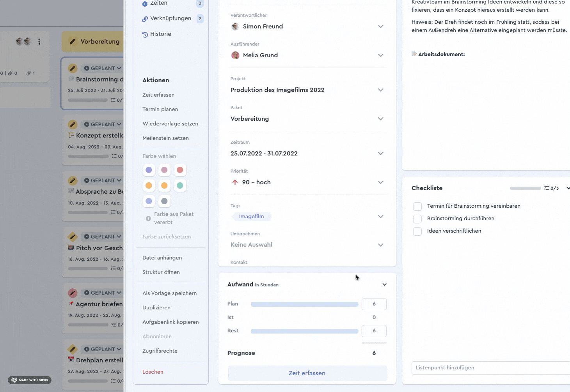The width and height of the screenshot is (570, 392).
Task: Click 'Aufgabenlink kopieren'
Action: (x=170, y=322)
